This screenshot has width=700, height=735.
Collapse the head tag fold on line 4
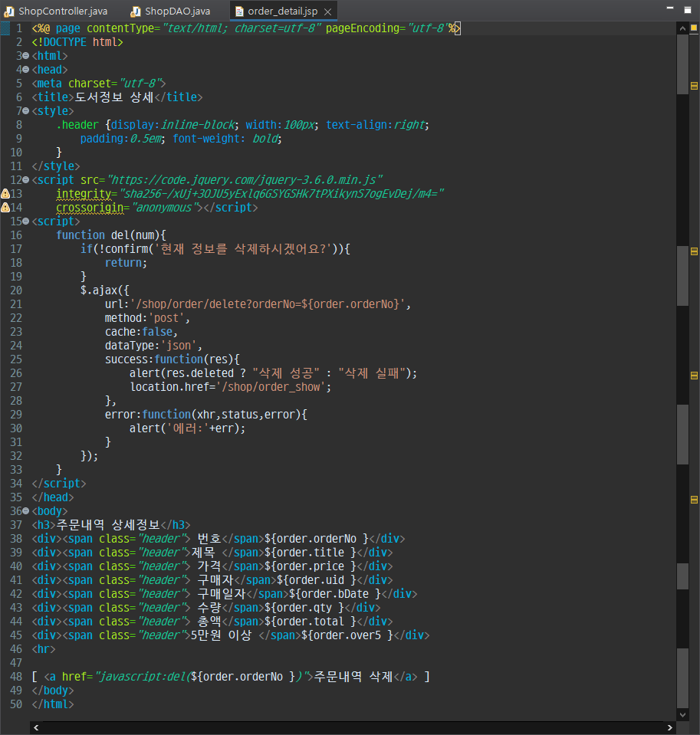pyautogui.click(x=26, y=70)
